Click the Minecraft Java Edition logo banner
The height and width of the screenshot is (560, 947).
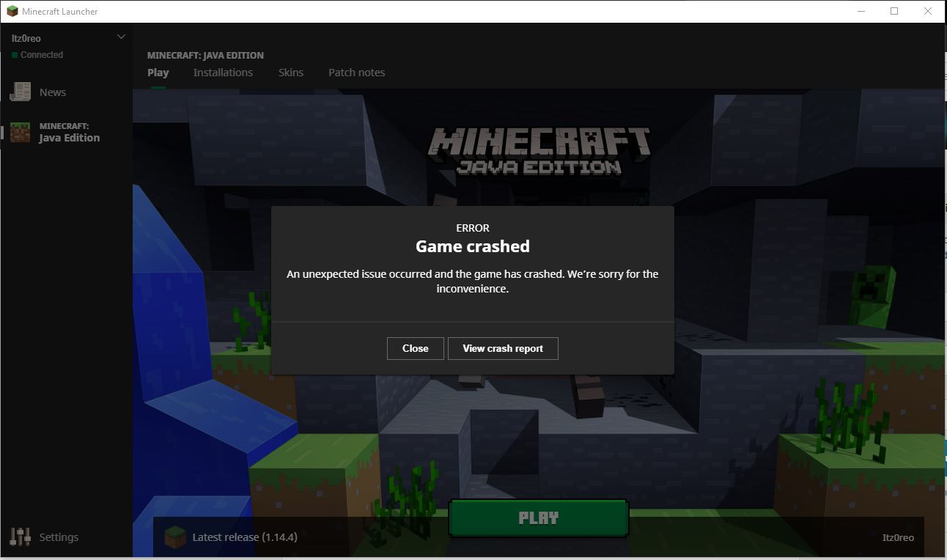539,151
